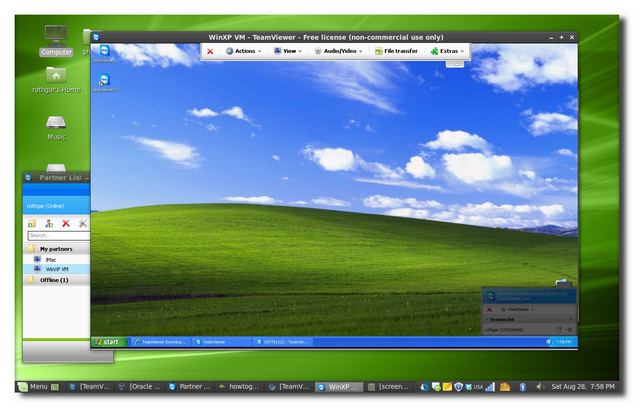This screenshot has width=640, height=411.
Task: Collapse the TeamViewer toolbar using the arrow tab
Action: (x=457, y=64)
